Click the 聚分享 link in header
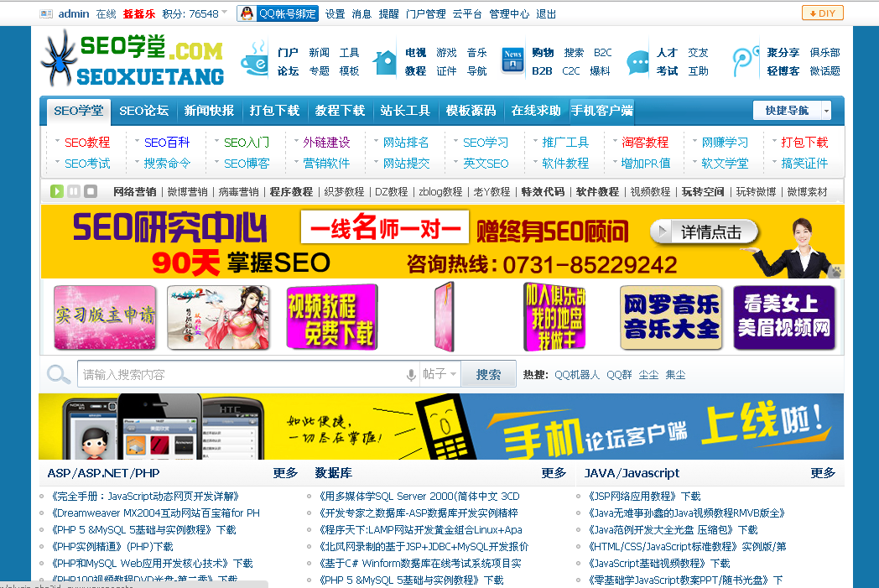The image size is (879, 588). tap(783, 53)
